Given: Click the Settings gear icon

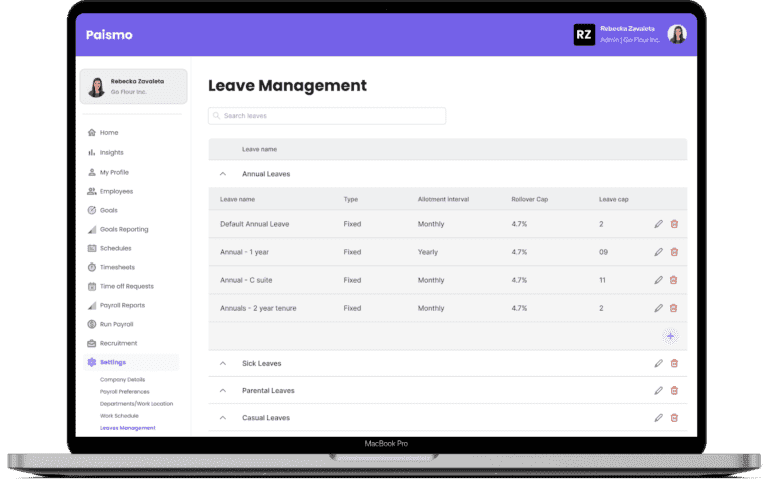Looking at the screenshot, I should coord(92,362).
